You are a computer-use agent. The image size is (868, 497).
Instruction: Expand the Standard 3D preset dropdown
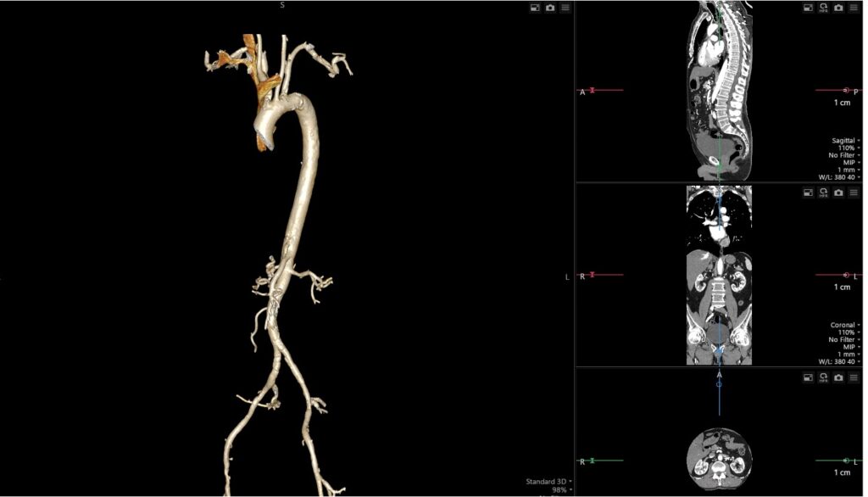tap(548, 482)
